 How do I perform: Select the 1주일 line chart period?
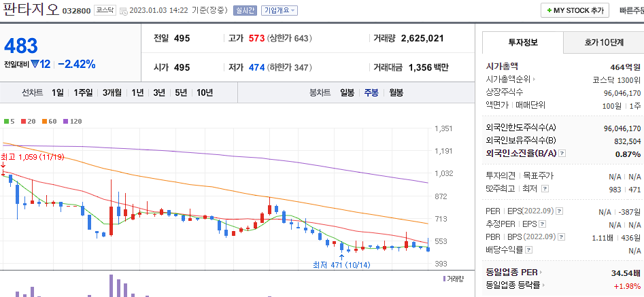click(x=84, y=92)
